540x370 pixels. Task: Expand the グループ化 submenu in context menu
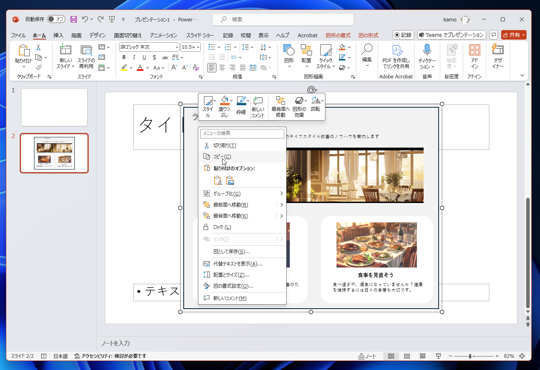281,194
